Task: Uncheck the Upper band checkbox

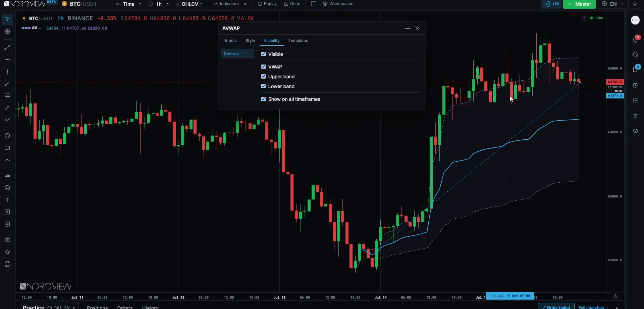Action: pos(263,77)
